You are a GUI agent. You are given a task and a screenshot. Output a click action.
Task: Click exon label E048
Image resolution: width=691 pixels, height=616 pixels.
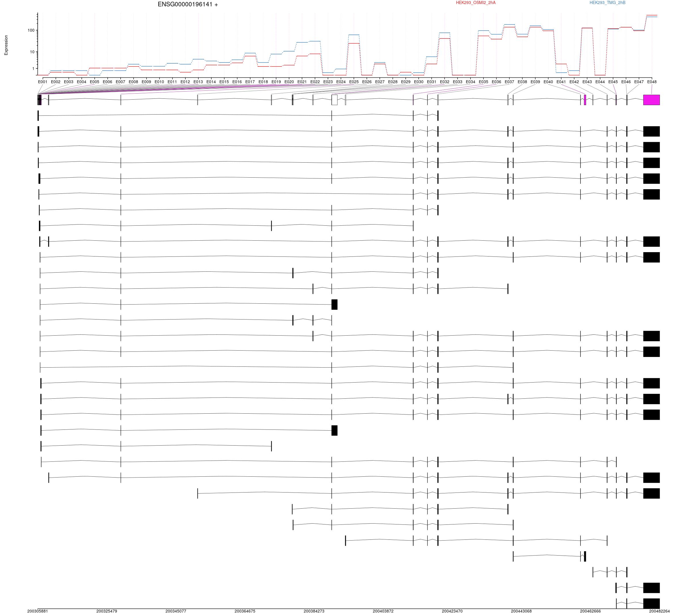pos(652,82)
